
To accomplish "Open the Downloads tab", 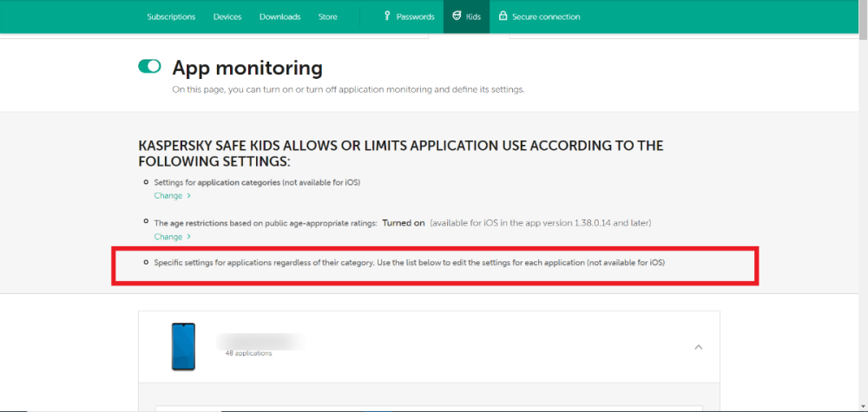I will 280,16.
